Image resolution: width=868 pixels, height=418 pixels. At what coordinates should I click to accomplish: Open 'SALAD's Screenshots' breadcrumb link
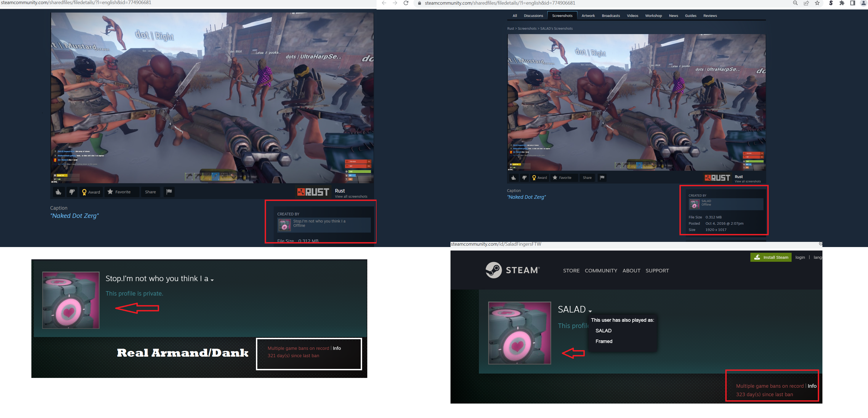point(556,29)
